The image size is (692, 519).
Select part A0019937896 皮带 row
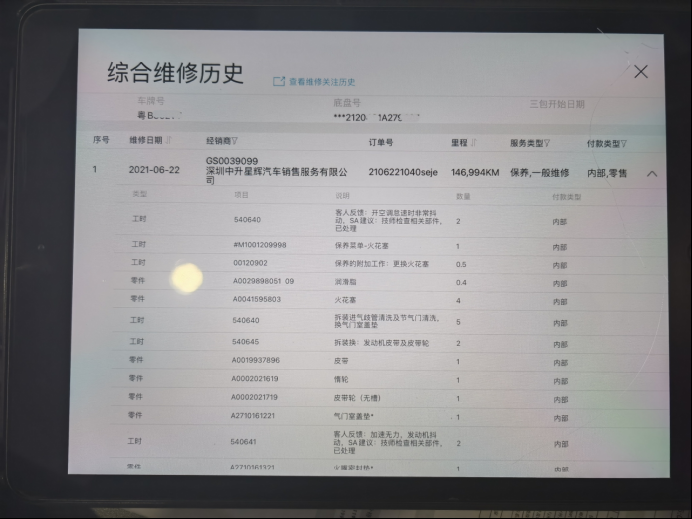click(x=388, y=361)
